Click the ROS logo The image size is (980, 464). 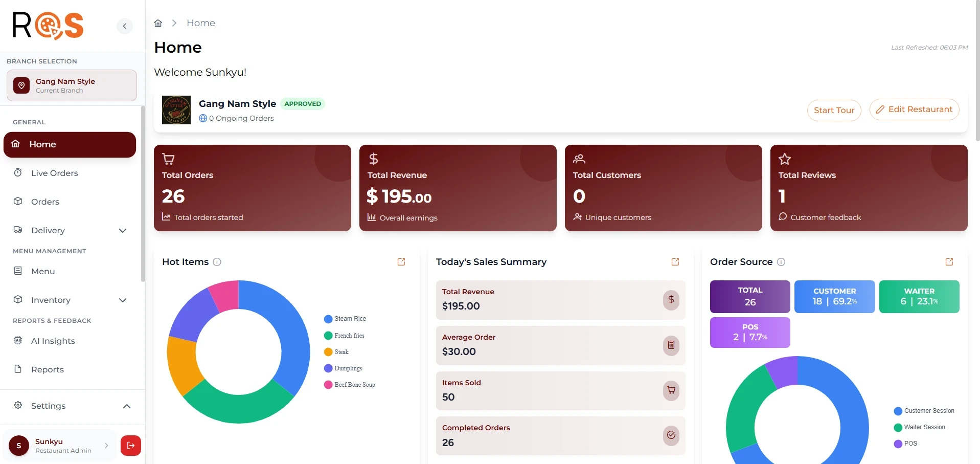point(48,26)
